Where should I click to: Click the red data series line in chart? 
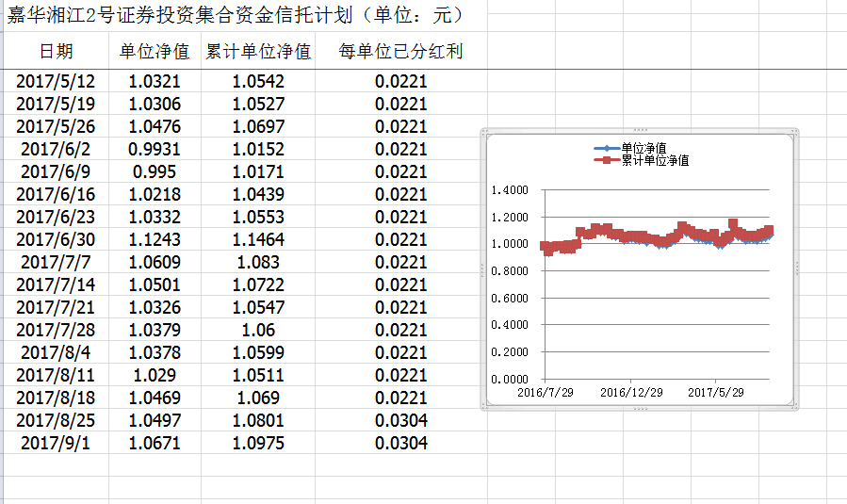tap(641, 236)
